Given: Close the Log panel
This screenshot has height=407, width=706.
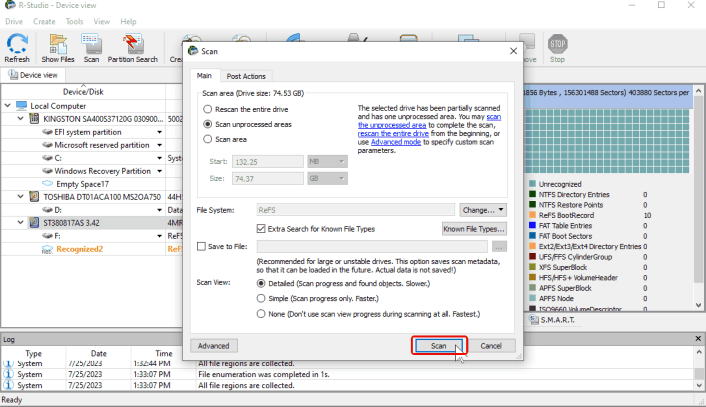Looking at the screenshot, I should click(x=698, y=339).
